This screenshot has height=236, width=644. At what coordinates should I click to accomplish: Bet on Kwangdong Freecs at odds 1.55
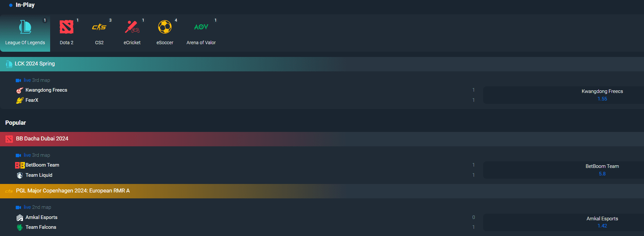pos(563,95)
